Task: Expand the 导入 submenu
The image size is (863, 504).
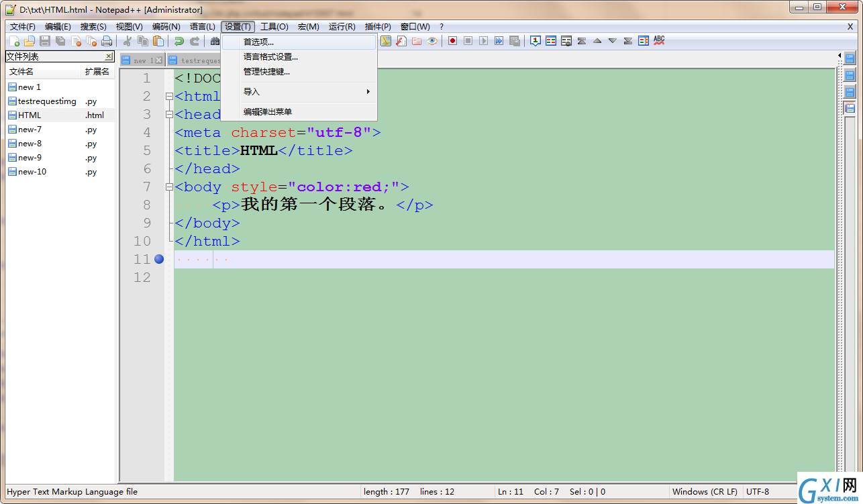Action: tap(299, 92)
